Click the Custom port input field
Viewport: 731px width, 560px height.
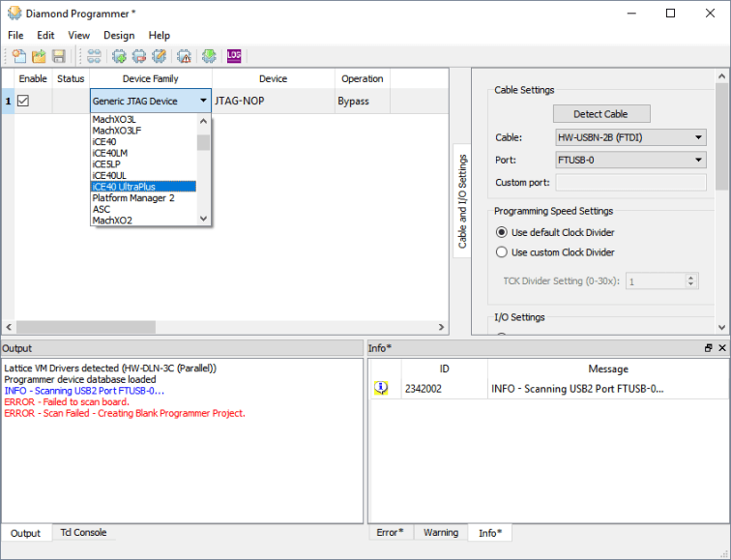tap(630, 182)
